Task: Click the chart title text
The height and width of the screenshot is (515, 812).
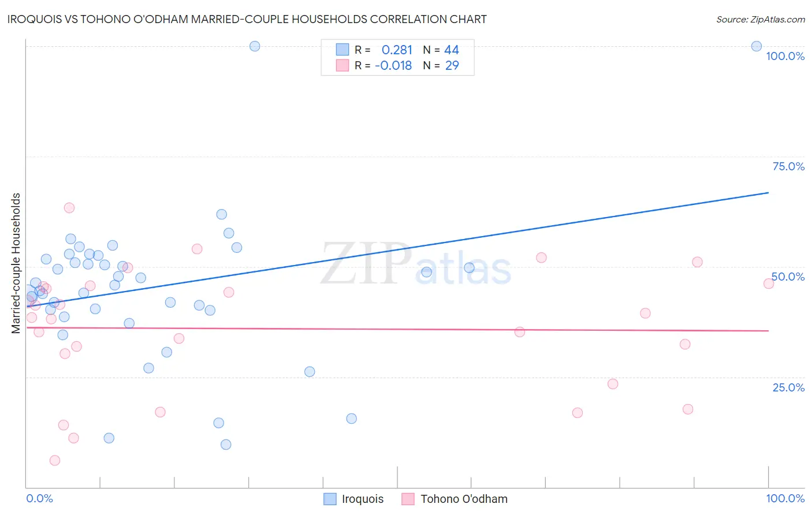Action: [x=247, y=19]
